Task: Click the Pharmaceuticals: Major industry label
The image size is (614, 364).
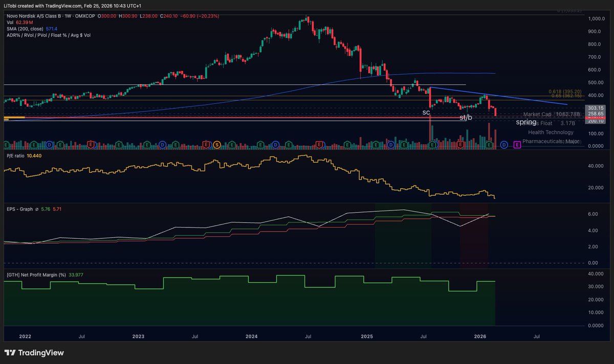Action: pos(552,141)
